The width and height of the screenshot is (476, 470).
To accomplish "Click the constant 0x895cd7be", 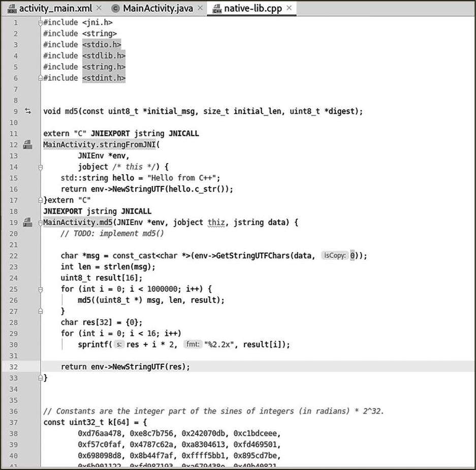I will (255, 456).
